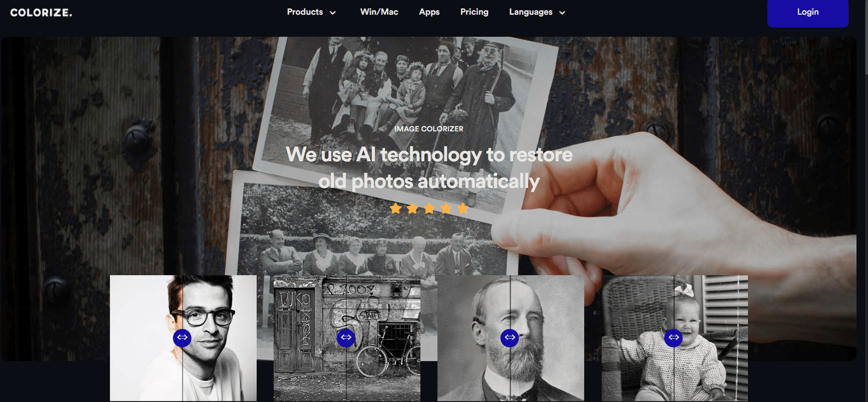Select the Languages menu item
Screen dimensions: 868x402
coord(531,12)
